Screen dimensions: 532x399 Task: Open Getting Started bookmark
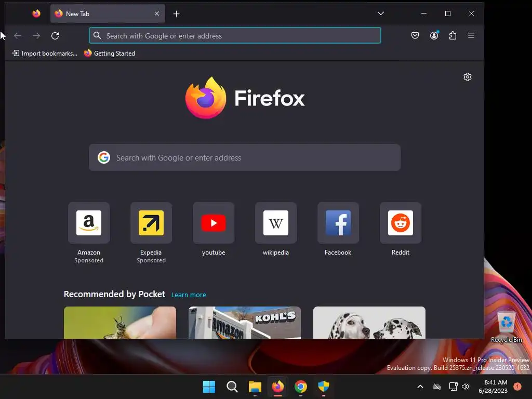point(110,54)
